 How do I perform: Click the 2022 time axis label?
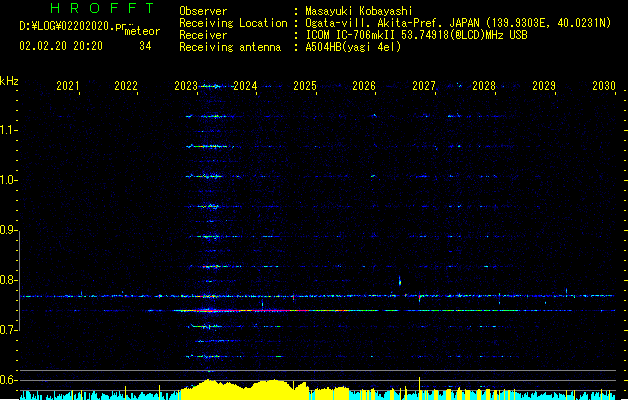tap(126, 86)
